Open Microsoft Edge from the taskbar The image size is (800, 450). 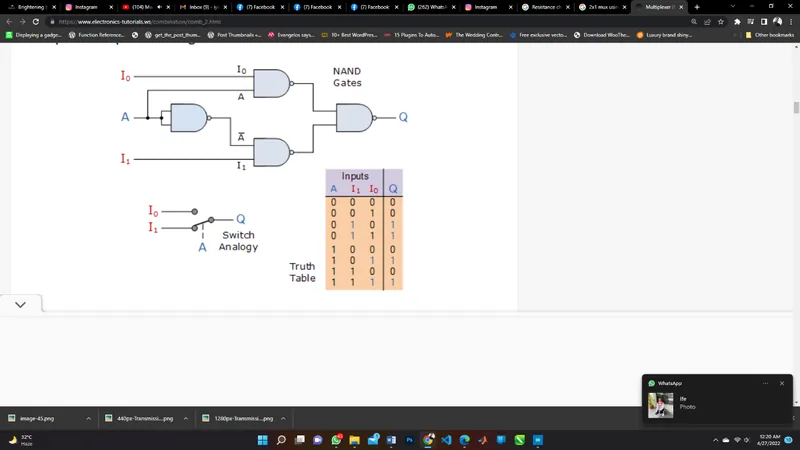click(x=465, y=440)
